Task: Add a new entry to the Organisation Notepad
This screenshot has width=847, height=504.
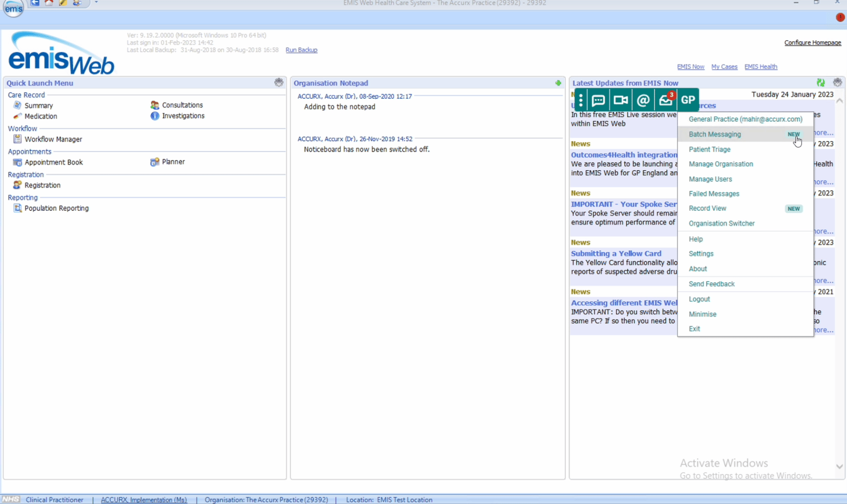Action: [x=558, y=83]
